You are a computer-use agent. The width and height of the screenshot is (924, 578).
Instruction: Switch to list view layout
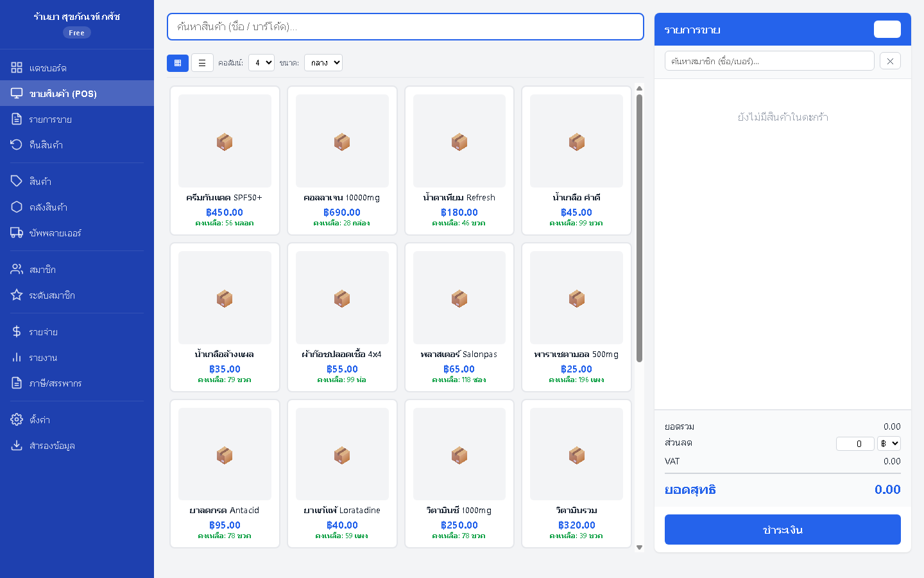pos(202,63)
